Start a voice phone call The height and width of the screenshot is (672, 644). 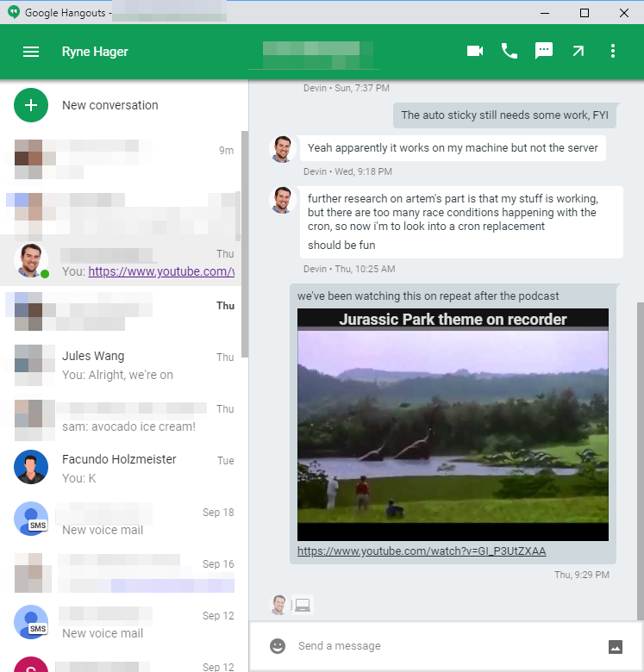510,52
